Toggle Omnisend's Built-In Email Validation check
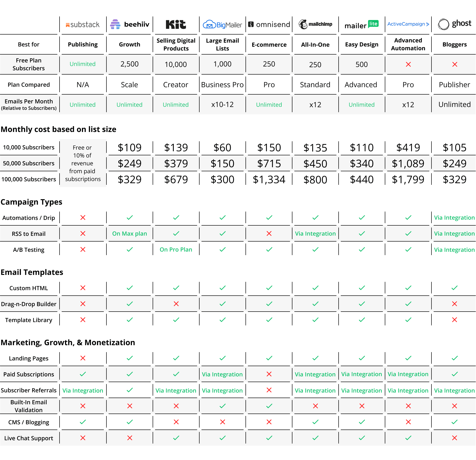The width and height of the screenshot is (476, 460). click(x=269, y=406)
